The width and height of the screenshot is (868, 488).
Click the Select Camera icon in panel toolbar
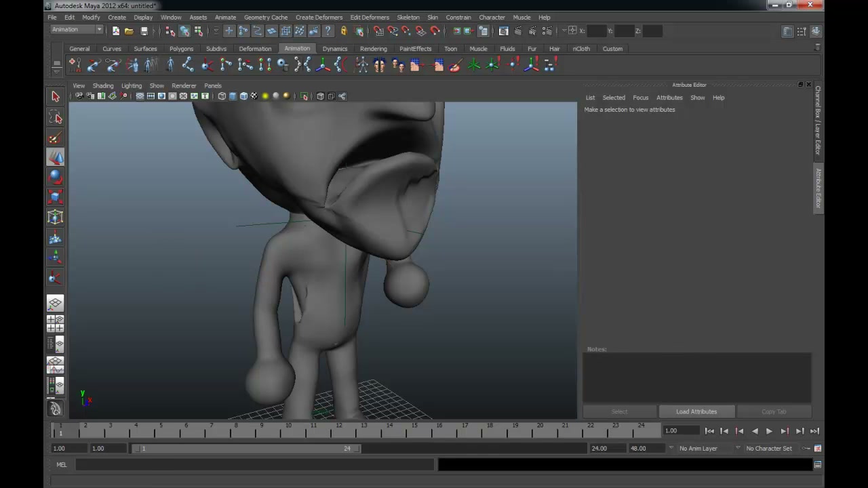(79, 96)
